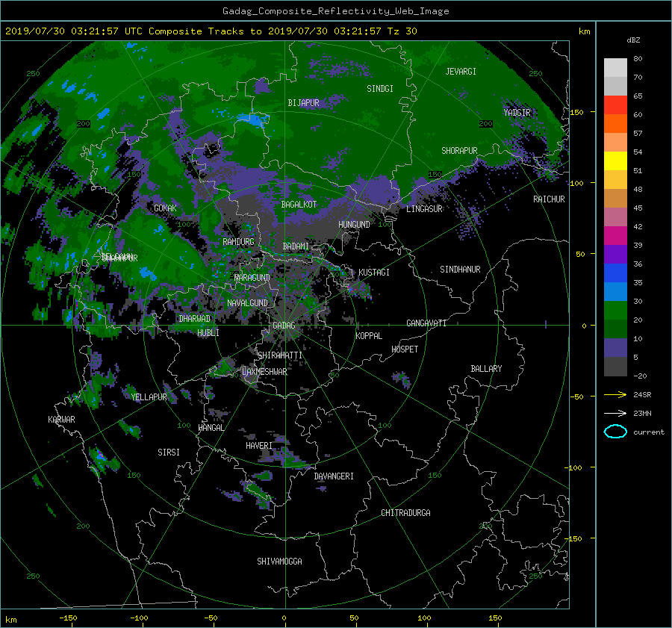Select the magenta 39 dBZ legend swatch
Viewport: 672px width, 628px height.
pos(615,235)
